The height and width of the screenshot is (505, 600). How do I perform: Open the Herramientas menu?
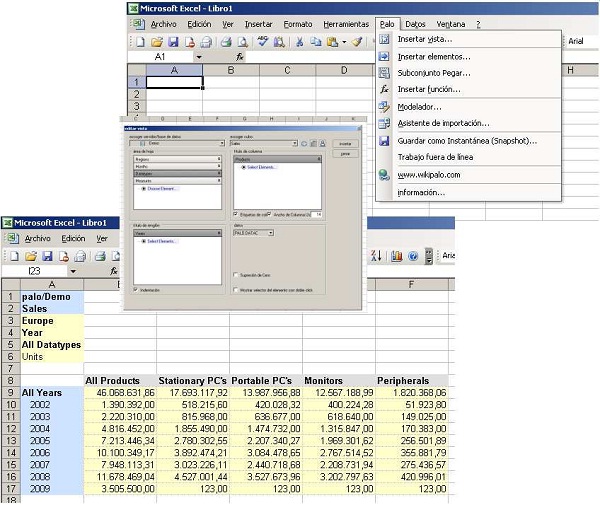tap(346, 24)
